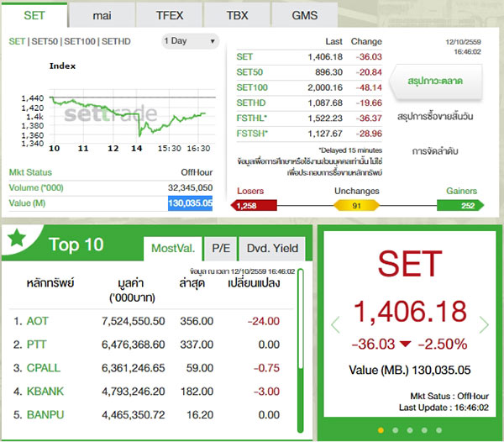Click BANPU last price 16.20
This screenshot has height=442, width=504.
pos(200,415)
